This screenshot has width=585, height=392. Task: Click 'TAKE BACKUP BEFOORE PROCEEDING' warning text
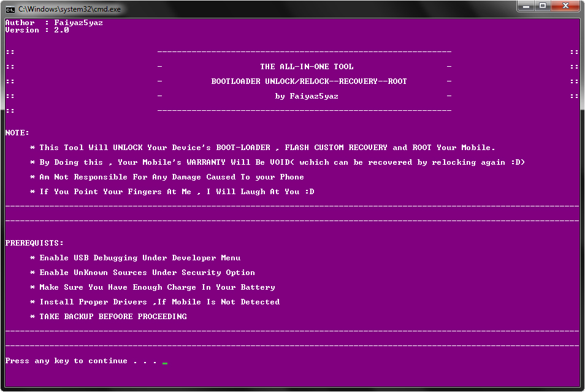point(113,317)
